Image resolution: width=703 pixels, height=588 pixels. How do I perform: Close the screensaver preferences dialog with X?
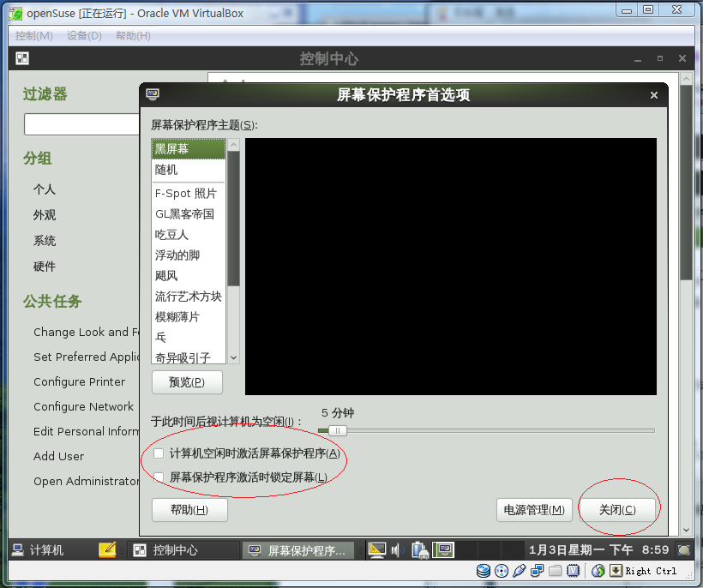[654, 95]
